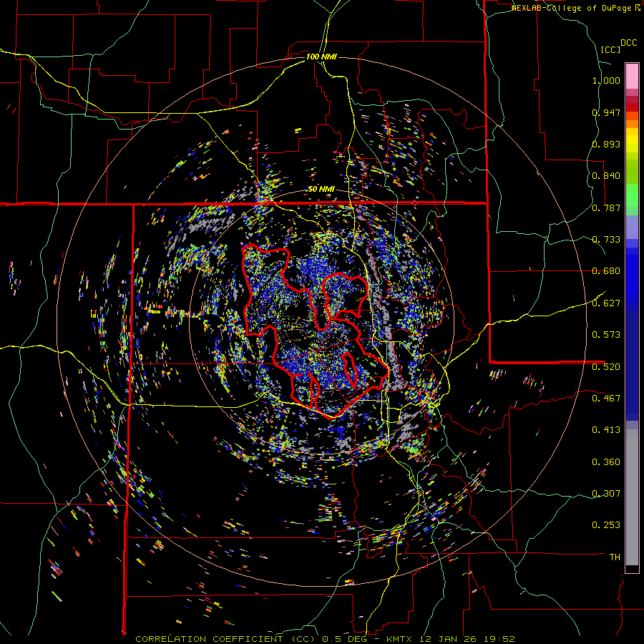Pick the orange segment of the color bar
This screenshot has height=644, width=644.
tap(632, 124)
